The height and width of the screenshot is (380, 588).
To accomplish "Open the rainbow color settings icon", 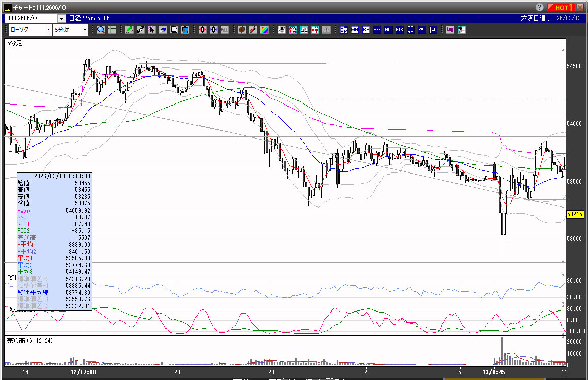I will click(264, 30).
